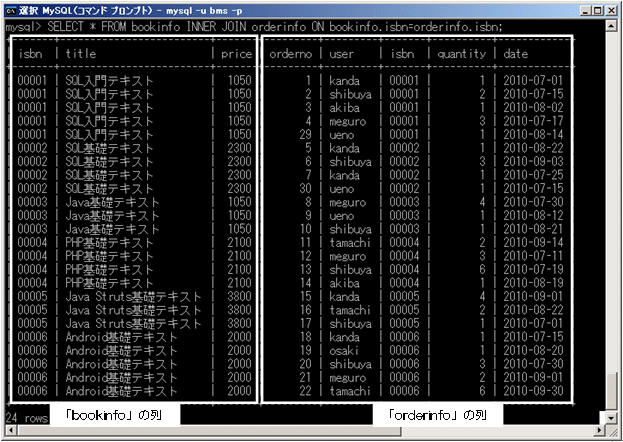Screen dimensions: 623x442
Task: Click user 'meguro' in order 8 row
Action: pos(347,203)
